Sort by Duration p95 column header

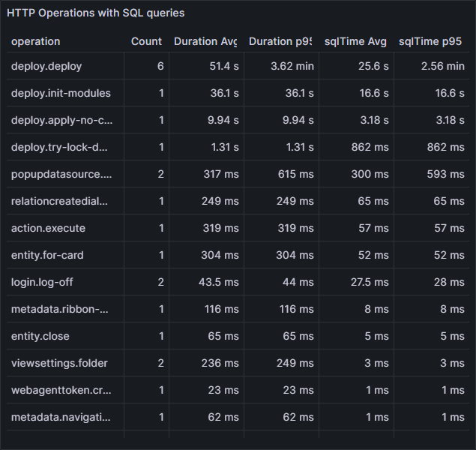(280, 41)
